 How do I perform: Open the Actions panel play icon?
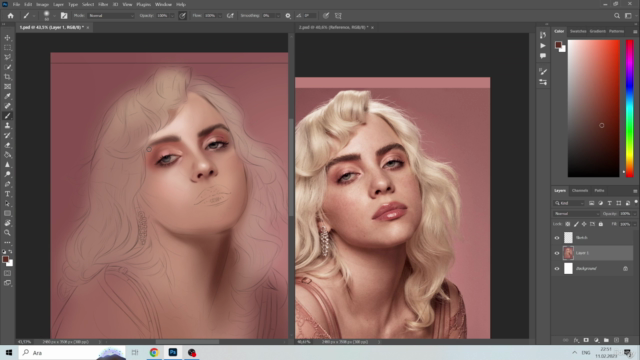(x=543, y=45)
